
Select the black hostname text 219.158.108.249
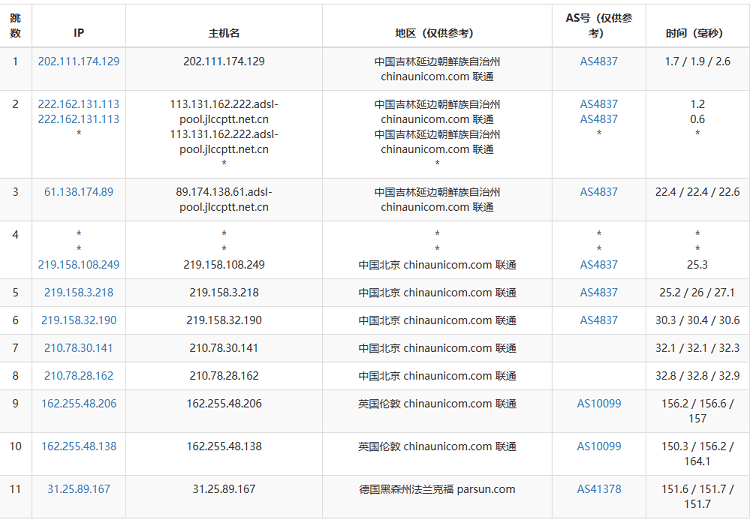coord(223,265)
